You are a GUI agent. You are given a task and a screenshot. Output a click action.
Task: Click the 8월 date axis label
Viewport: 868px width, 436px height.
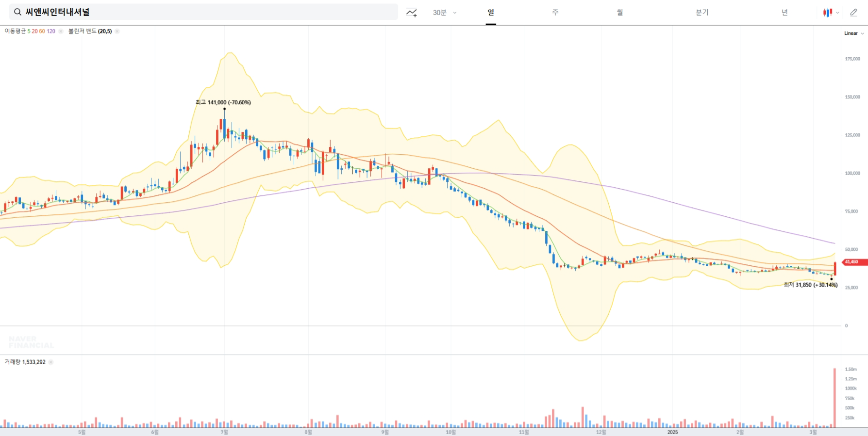pyautogui.click(x=308, y=432)
